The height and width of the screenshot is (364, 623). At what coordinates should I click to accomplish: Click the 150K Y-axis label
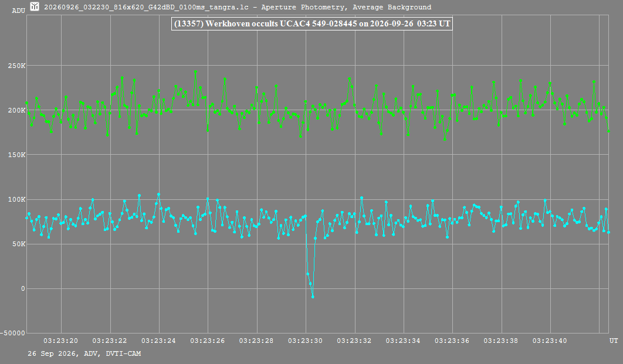(16, 155)
